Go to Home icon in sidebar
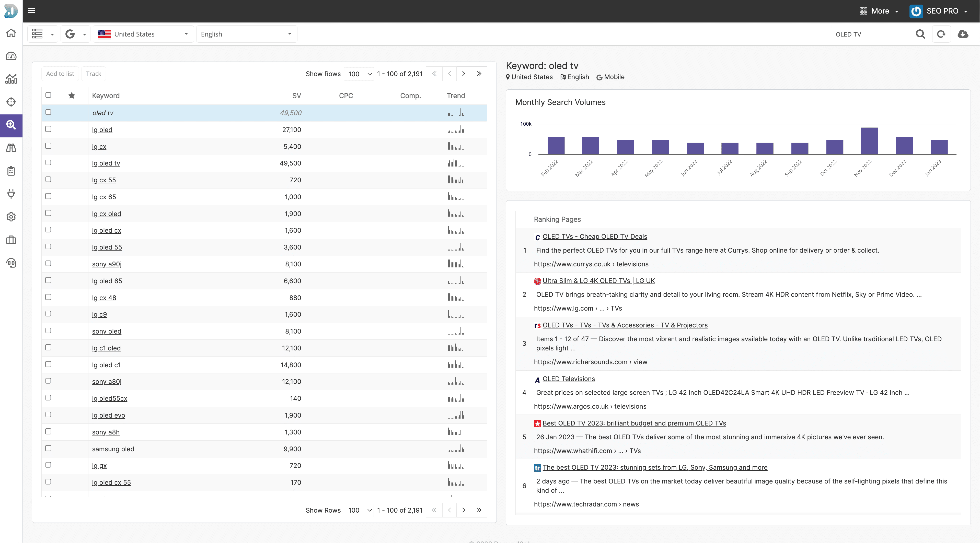This screenshot has width=980, height=543. tap(11, 33)
